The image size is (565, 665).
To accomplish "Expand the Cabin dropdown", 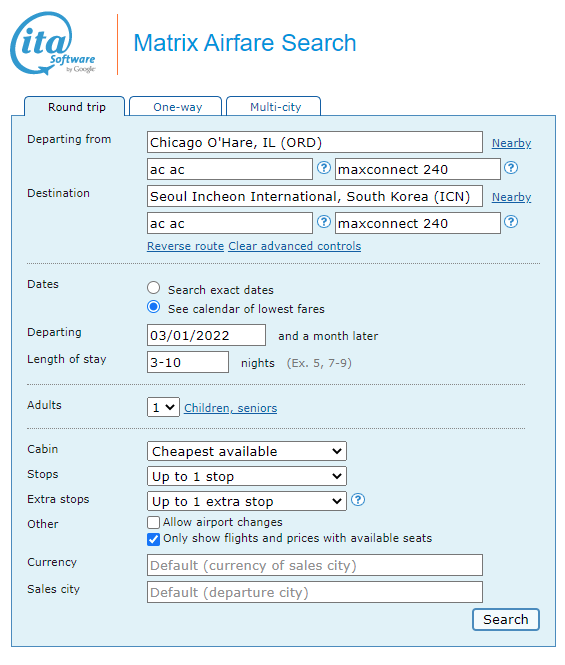I will [247, 451].
